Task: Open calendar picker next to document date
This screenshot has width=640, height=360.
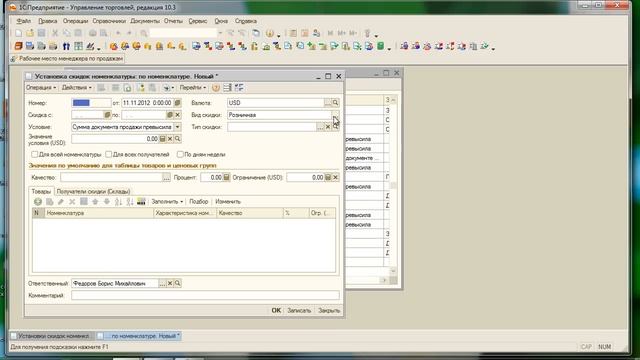Action: pos(178,103)
